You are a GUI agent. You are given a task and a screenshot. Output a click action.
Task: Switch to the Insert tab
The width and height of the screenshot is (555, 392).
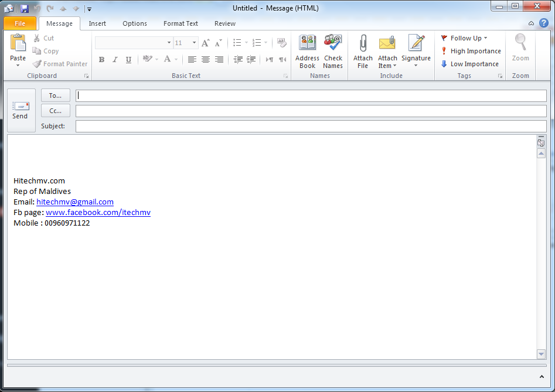(x=97, y=23)
